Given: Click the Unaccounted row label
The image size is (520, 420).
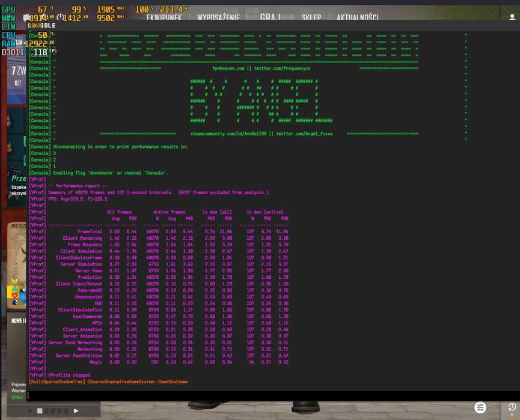Looking at the screenshot, I should coord(88,297).
